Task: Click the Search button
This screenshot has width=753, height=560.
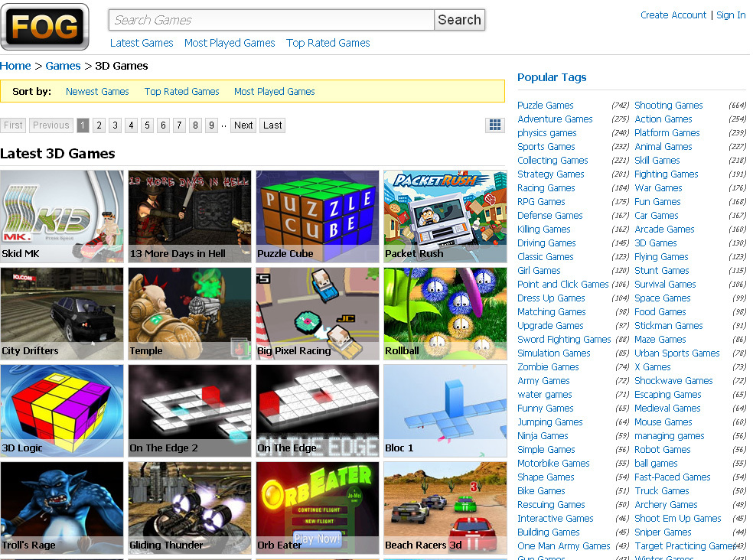Action: [x=459, y=20]
